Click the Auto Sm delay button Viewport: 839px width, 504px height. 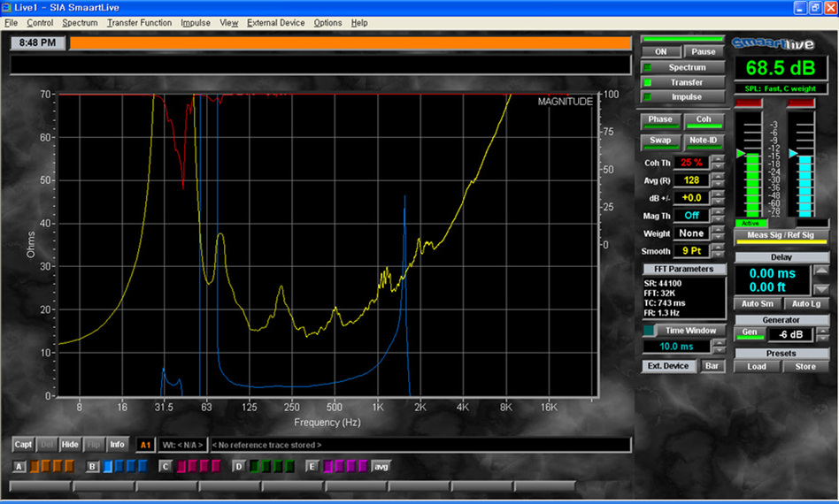coord(757,303)
